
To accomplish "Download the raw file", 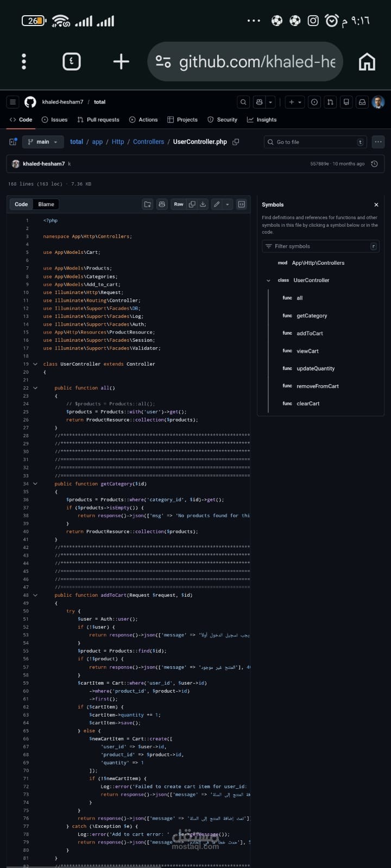I will click(203, 205).
